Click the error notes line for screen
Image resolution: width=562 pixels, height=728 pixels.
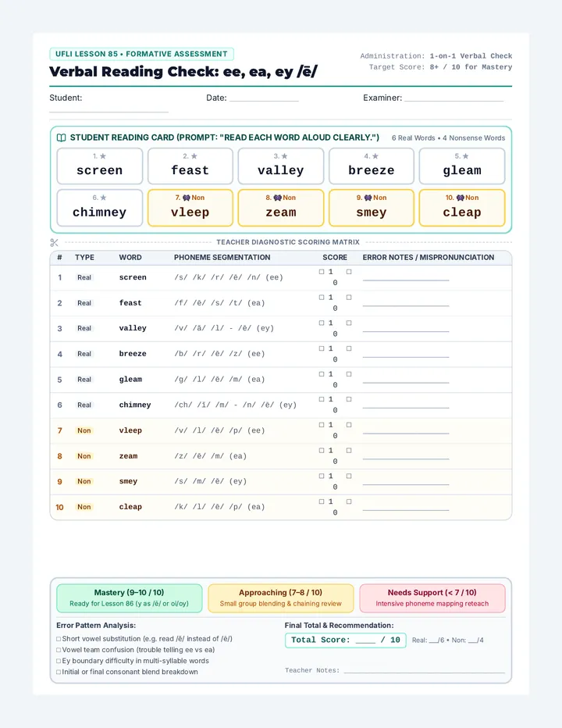point(406,280)
